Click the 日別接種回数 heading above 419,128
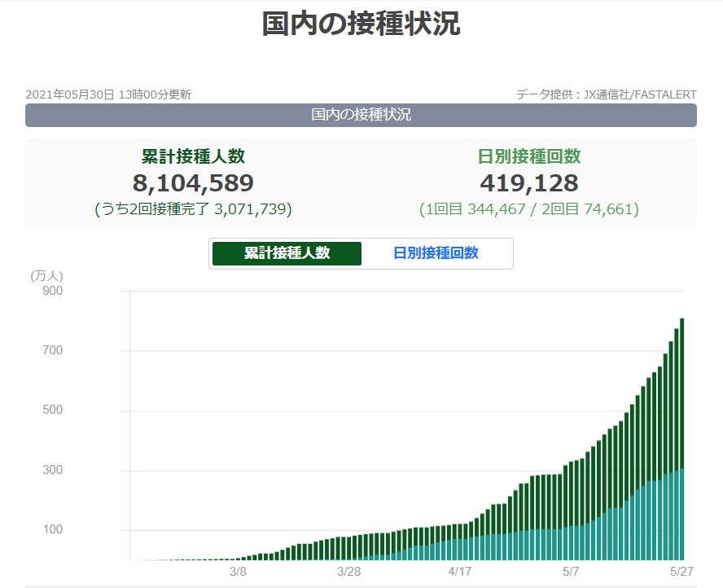 (x=529, y=156)
